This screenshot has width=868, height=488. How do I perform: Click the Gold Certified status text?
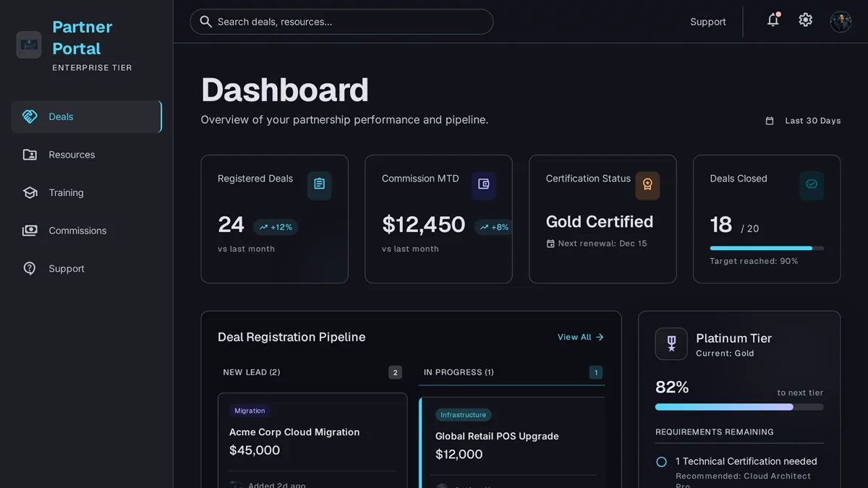pos(600,221)
